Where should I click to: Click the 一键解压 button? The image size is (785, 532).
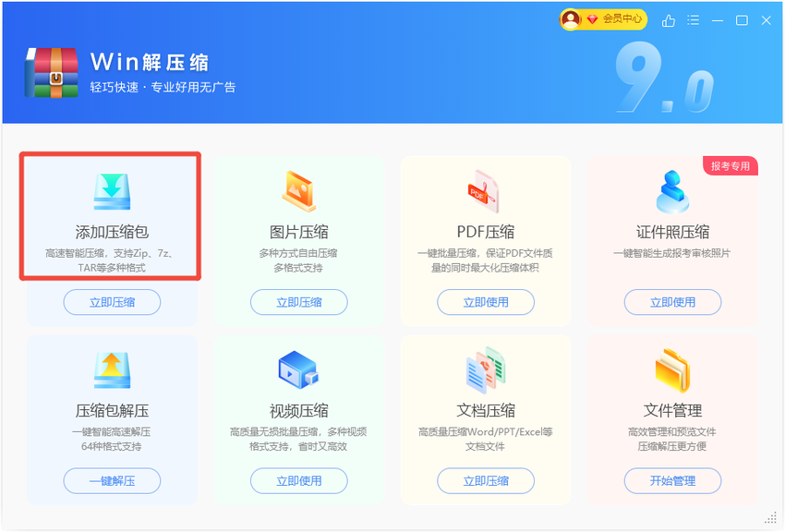112,481
